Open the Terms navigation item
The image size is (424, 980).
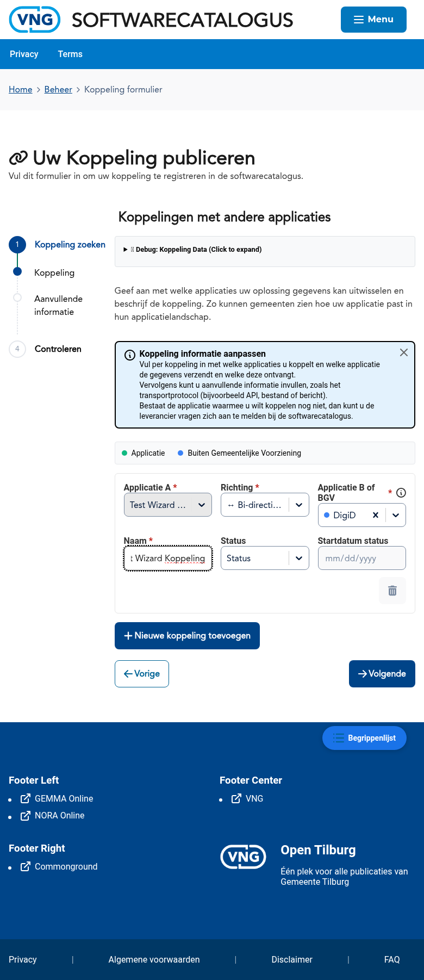70,54
